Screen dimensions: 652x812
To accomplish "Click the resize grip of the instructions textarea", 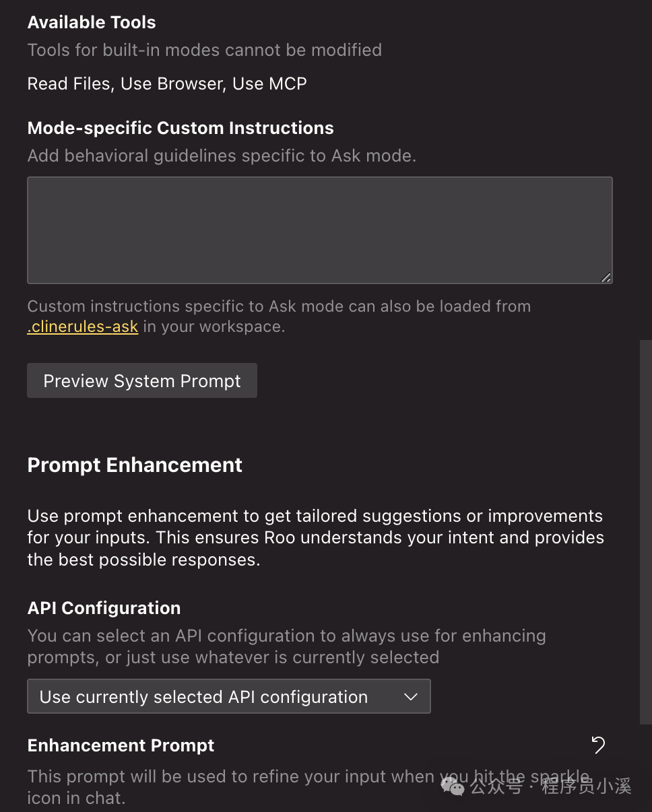I will pos(606,277).
